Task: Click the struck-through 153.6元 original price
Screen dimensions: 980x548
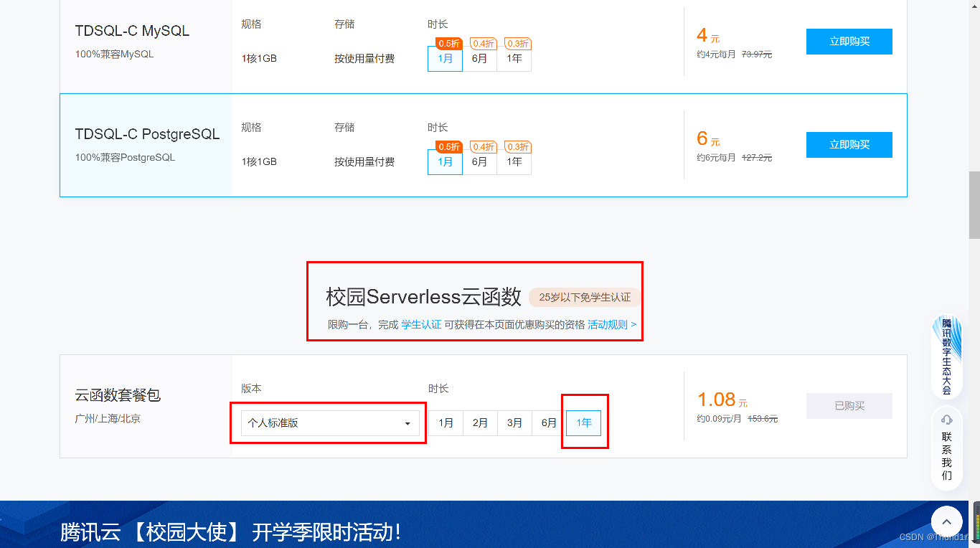Action: pyautogui.click(x=763, y=419)
